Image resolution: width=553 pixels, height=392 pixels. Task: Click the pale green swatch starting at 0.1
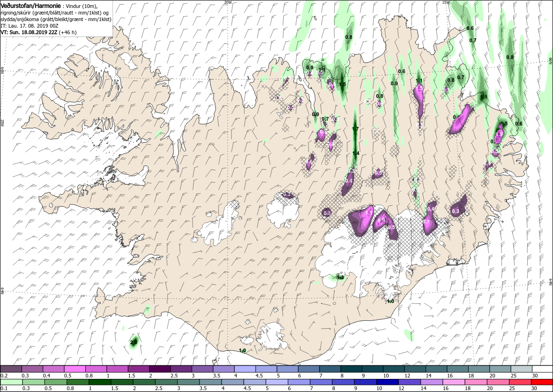coord(11,383)
